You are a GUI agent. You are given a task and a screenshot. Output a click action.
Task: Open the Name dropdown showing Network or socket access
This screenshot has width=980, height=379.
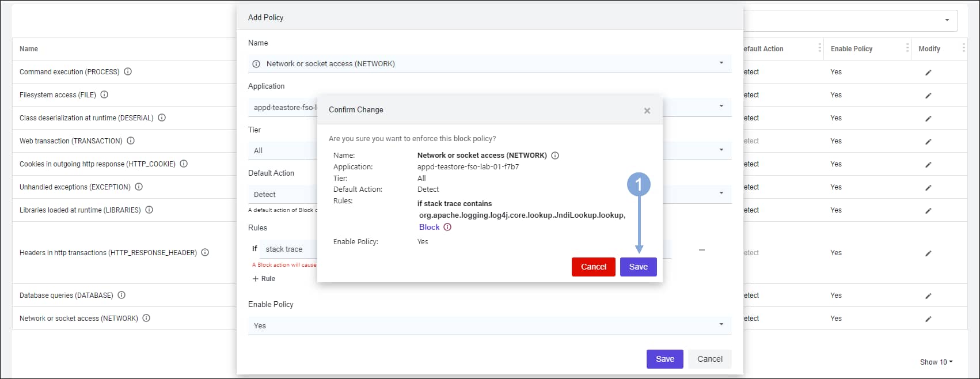pos(490,63)
